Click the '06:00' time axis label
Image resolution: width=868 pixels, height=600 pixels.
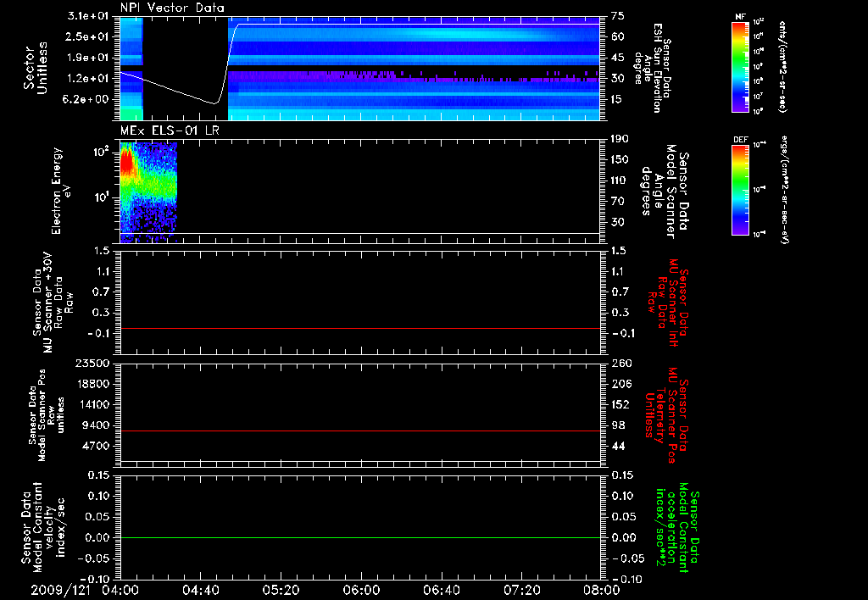361,590
